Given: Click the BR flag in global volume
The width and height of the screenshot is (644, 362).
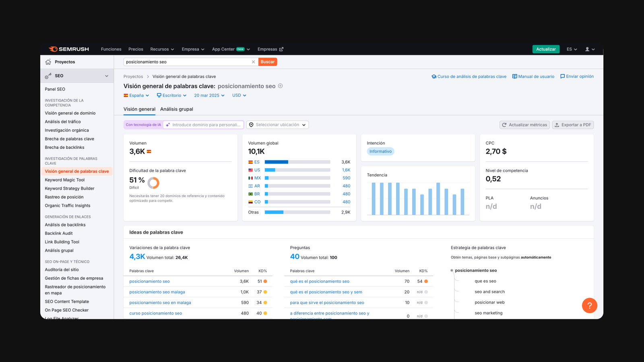Looking at the screenshot, I should click(250, 194).
